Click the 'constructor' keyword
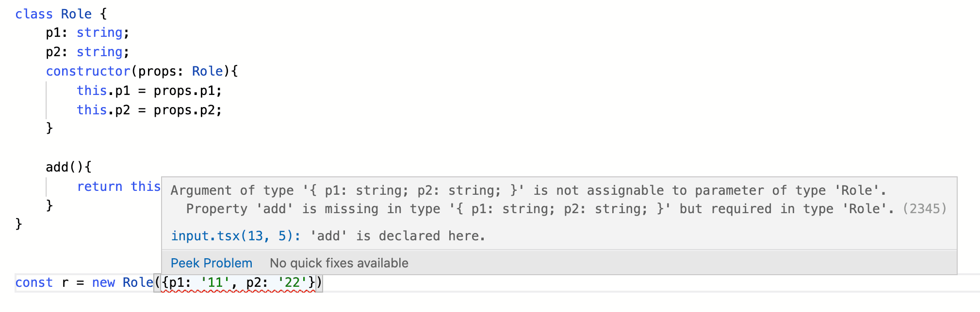Screen dimensions: 980x312 point(88,71)
